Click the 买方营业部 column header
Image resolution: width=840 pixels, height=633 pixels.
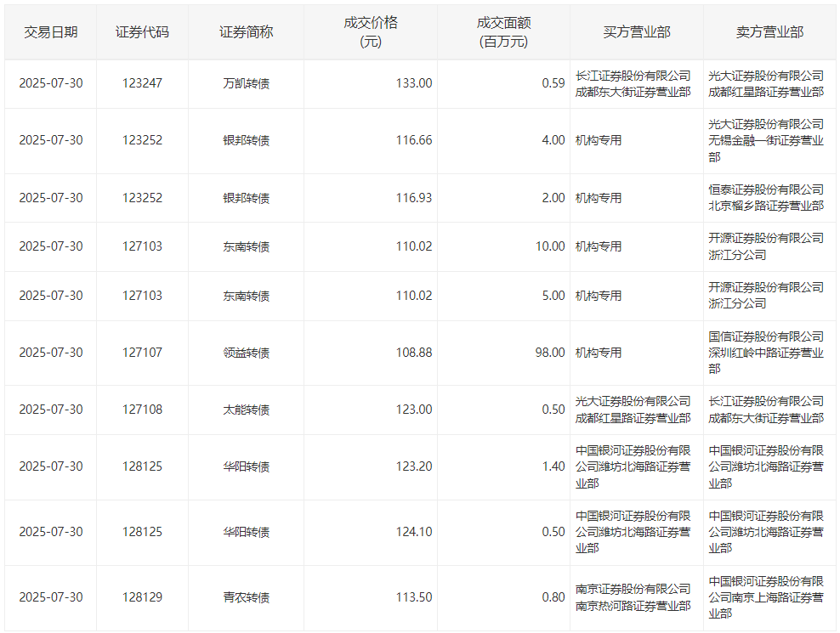(637, 32)
